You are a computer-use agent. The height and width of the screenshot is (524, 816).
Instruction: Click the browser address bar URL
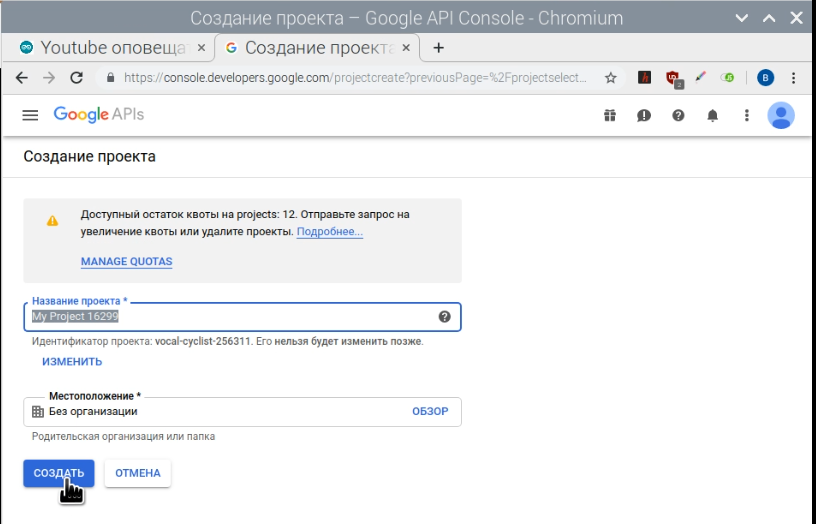[355, 78]
